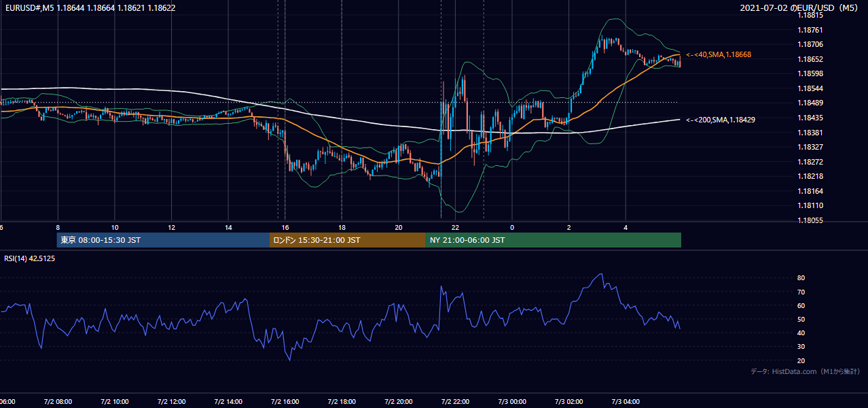Image resolution: width=868 pixels, height=408 pixels.
Task: Click the NY 21:00-06:00 JST session bar
Action: [x=554, y=240]
